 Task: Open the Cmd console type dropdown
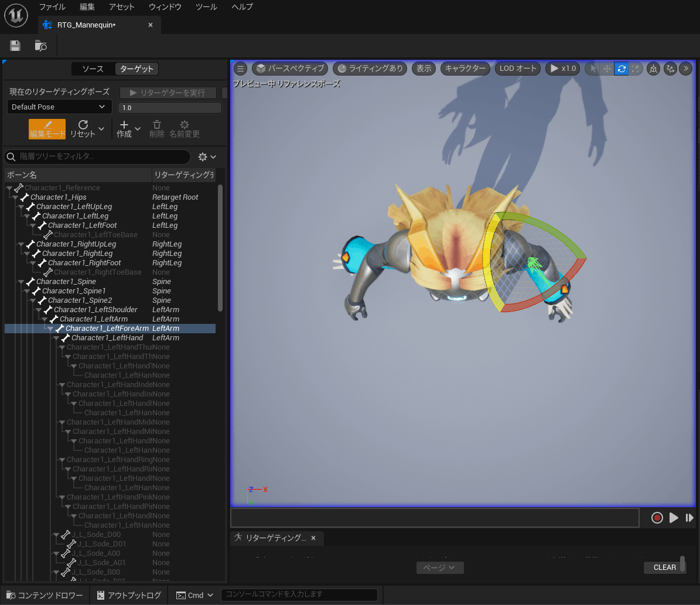click(194, 595)
